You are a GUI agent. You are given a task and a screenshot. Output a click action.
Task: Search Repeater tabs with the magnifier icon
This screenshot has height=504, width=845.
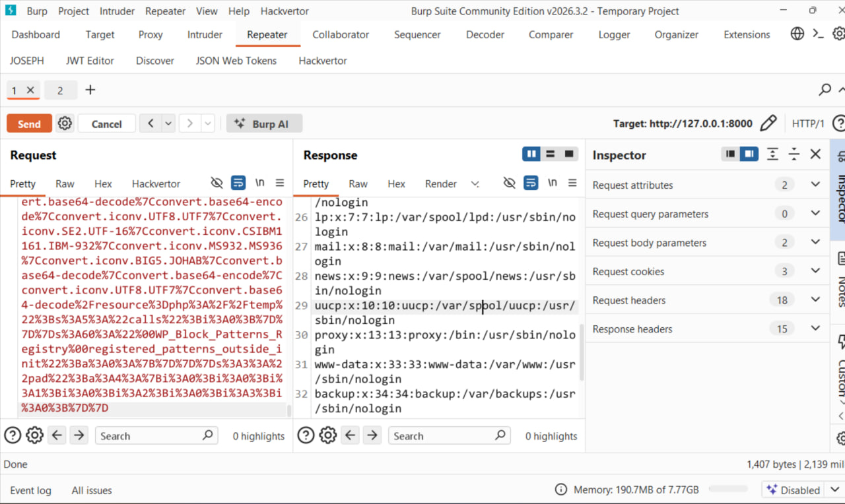[825, 90]
